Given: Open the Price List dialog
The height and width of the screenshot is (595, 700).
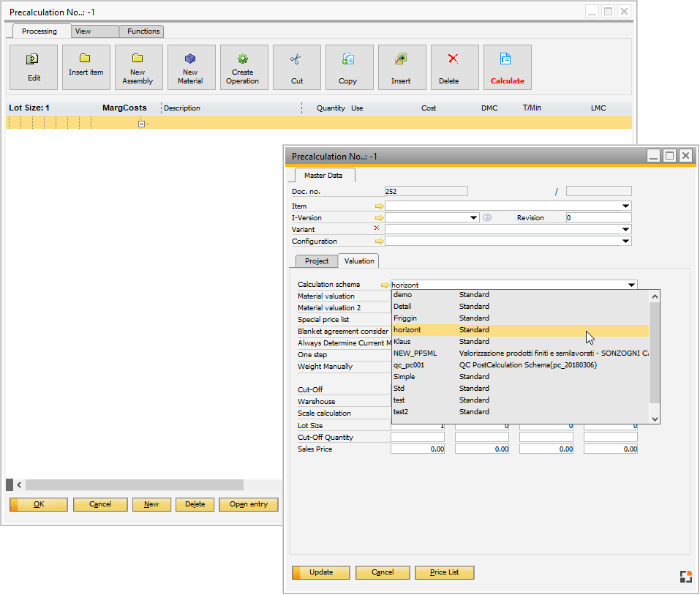Looking at the screenshot, I should pyautogui.click(x=444, y=572).
